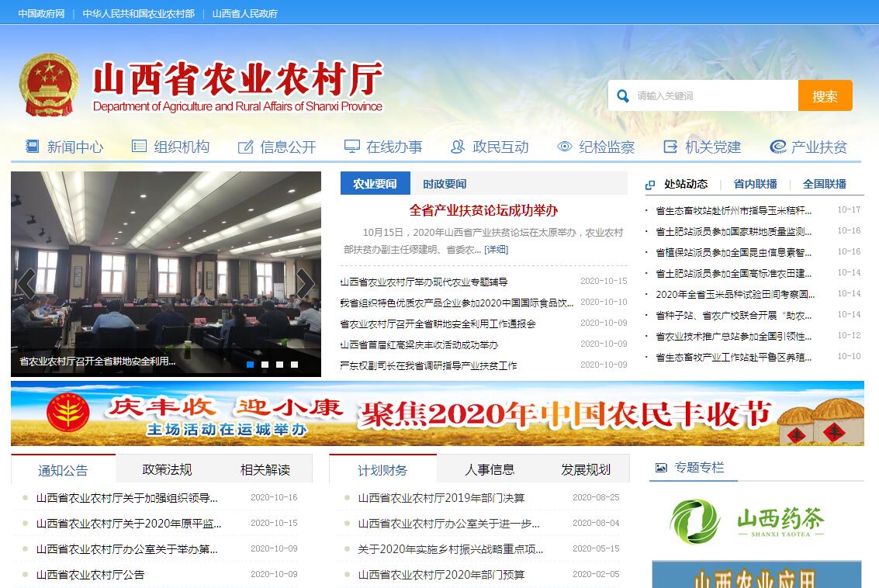Click the 政民互动 people icon
The image size is (879, 588).
pyautogui.click(x=458, y=147)
